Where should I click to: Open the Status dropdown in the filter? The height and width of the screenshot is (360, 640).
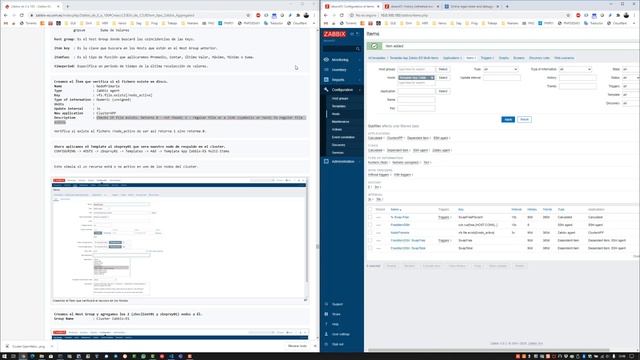point(631,78)
